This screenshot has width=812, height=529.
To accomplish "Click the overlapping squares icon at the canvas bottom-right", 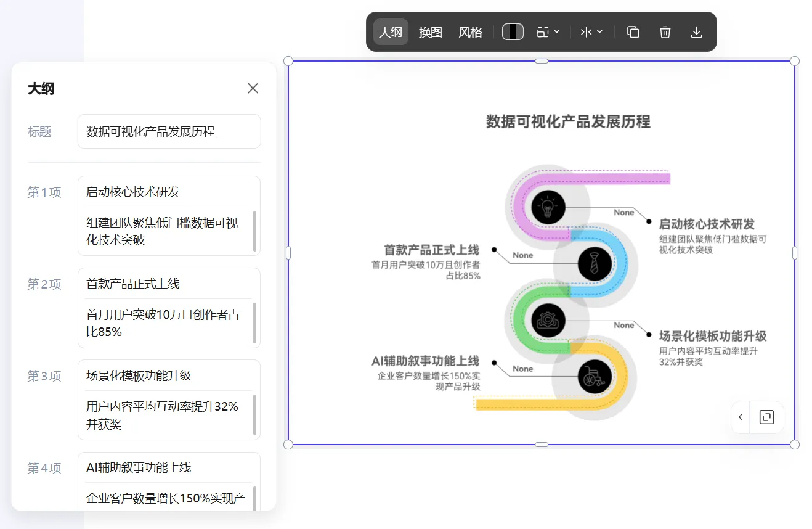I will tap(766, 417).
